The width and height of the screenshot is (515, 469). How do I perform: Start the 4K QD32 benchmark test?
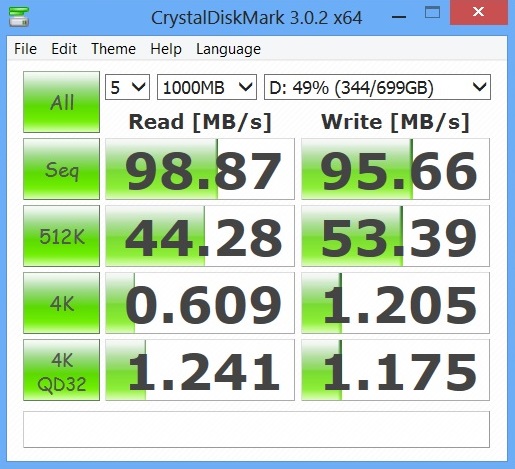[x=61, y=370]
